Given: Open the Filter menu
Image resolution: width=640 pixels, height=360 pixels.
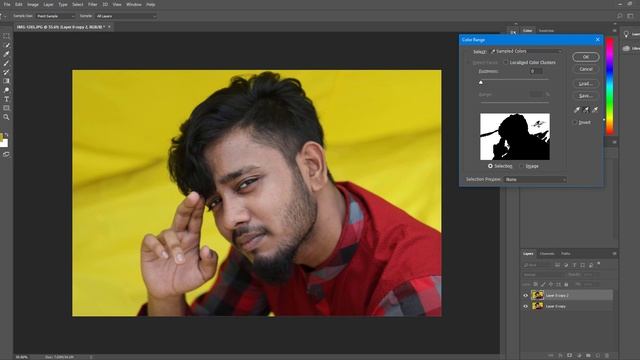Looking at the screenshot, I should (x=93, y=4).
